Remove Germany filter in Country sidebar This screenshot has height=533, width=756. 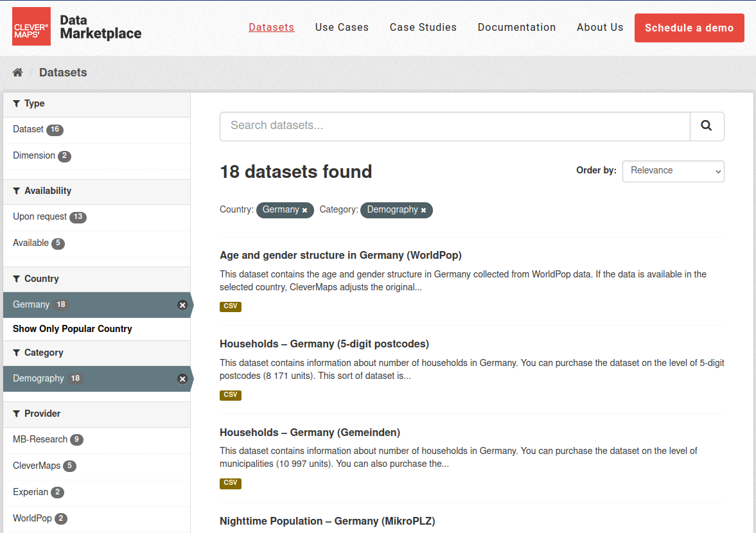click(182, 305)
